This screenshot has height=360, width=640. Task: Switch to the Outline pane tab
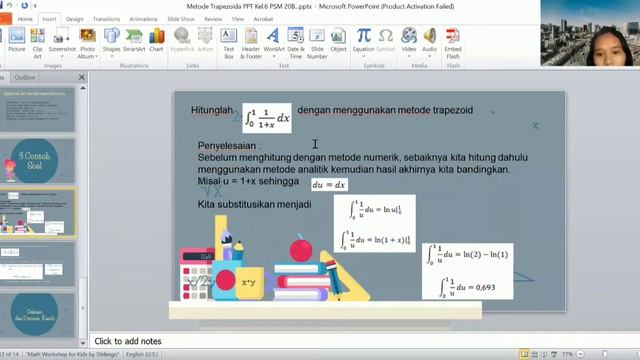24,77
